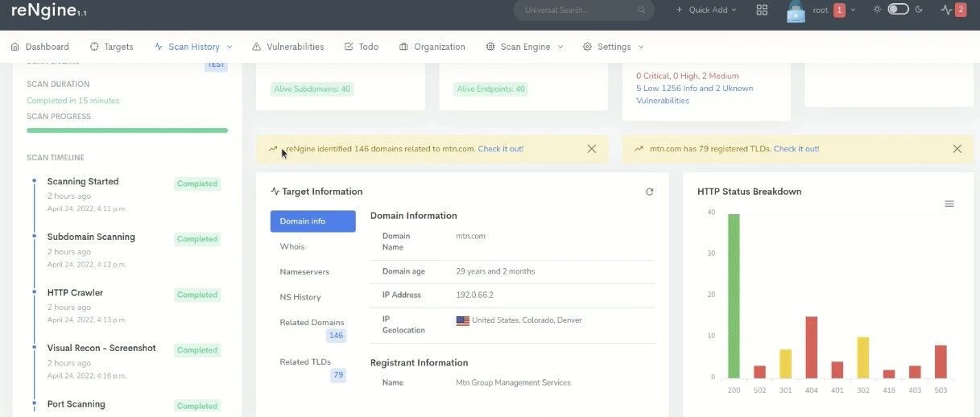Refresh the Target Information card
The width and height of the screenshot is (980, 417).
(650, 192)
